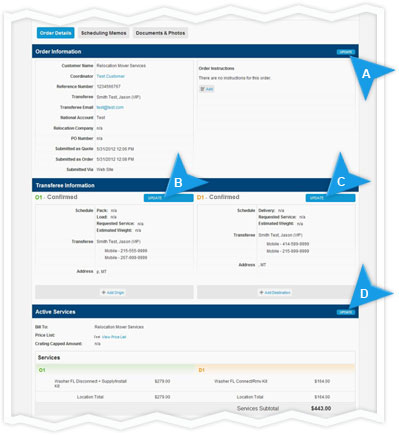Click Add order instructions icon button
The height and width of the screenshot is (435, 399).
click(207, 89)
